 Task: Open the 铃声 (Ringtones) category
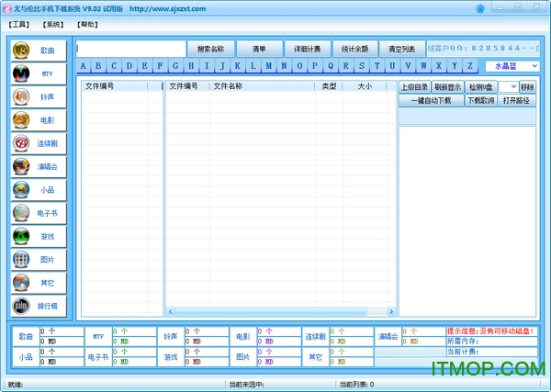click(x=37, y=96)
